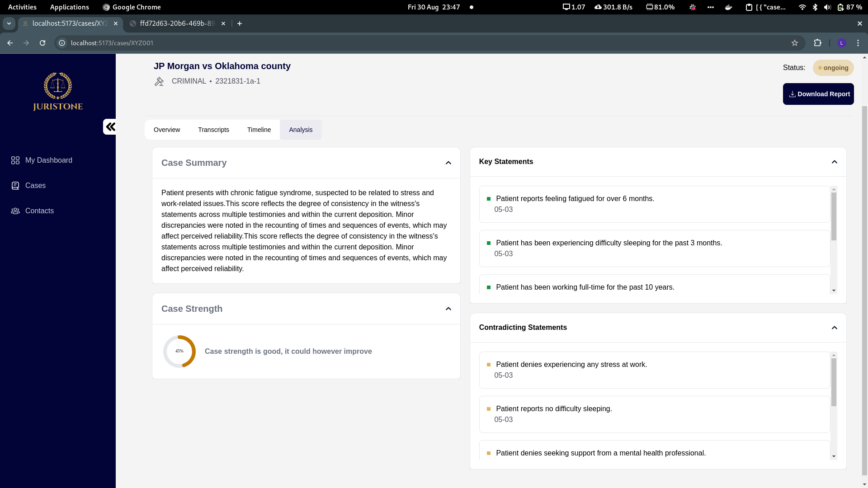868x488 pixels.
Task: Collapse the Case Strength section
Action: point(448,308)
